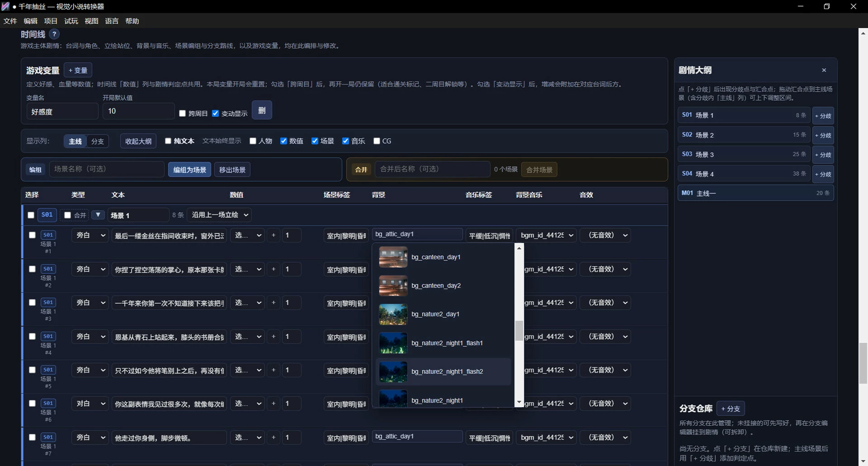Toggle the 纯文本 display checkbox
This screenshot has width=868, height=466.
coord(168,141)
